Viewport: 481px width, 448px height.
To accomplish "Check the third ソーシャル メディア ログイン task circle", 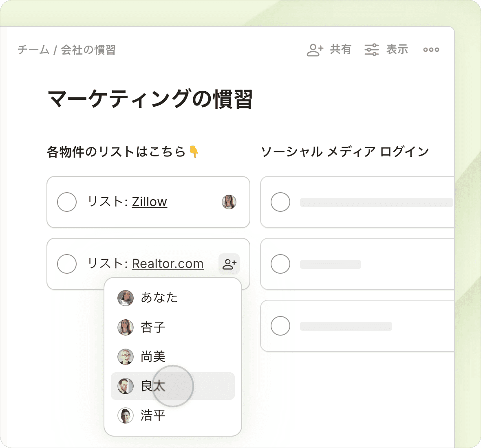I will pyautogui.click(x=280, y=326).
